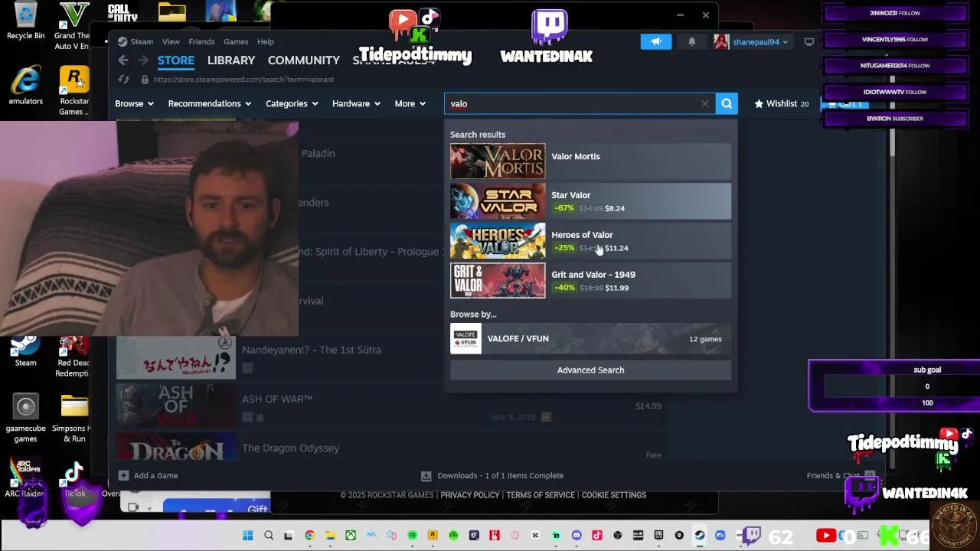Viewport: 980px width, 551px height.
Task: Click the blue search magnifier button
Action: (727, 103)
